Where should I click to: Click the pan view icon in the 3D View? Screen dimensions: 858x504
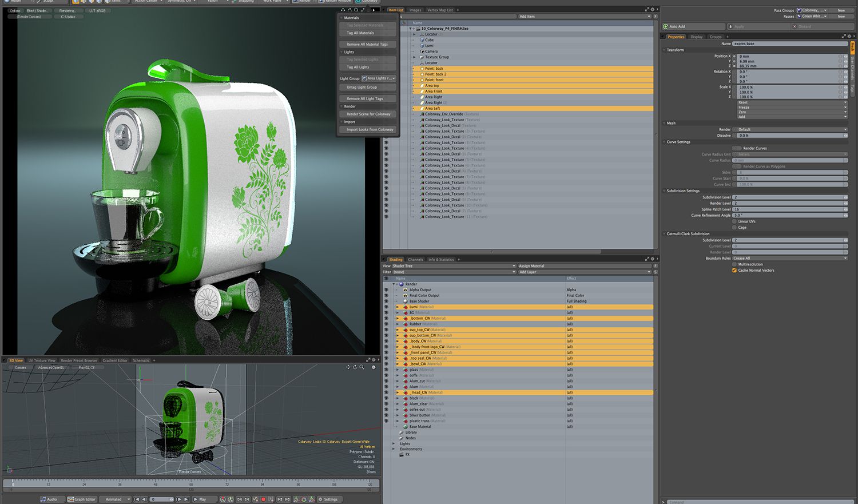348,367
